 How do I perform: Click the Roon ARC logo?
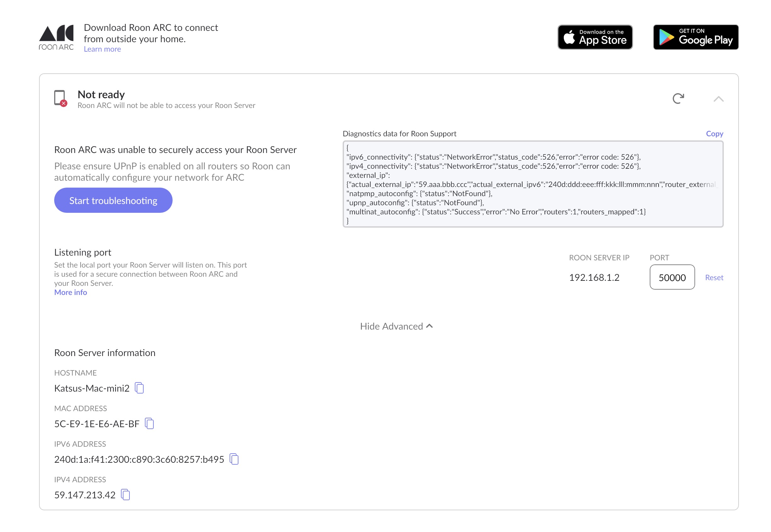tap(56, 37)
